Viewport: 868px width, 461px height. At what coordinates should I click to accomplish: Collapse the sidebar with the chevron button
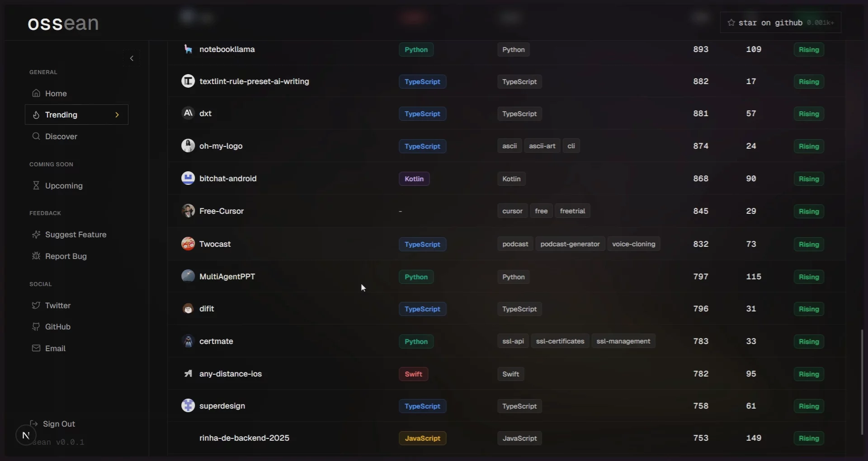132,58
